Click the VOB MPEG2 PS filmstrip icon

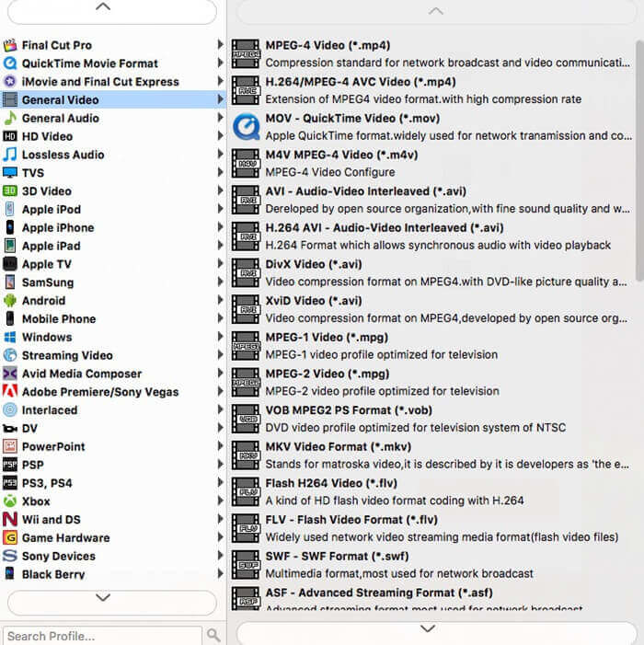click(x=246, y=419)
